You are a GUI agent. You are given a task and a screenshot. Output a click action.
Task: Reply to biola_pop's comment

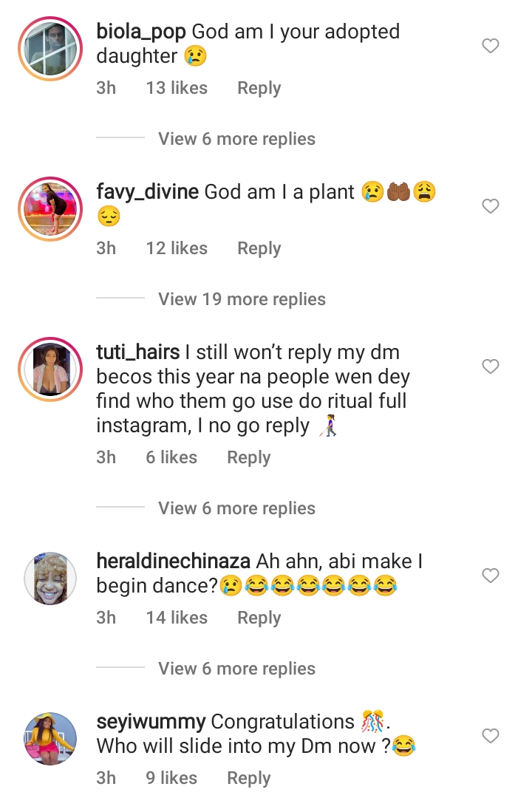pyautogui.click(x=259, y=88)
